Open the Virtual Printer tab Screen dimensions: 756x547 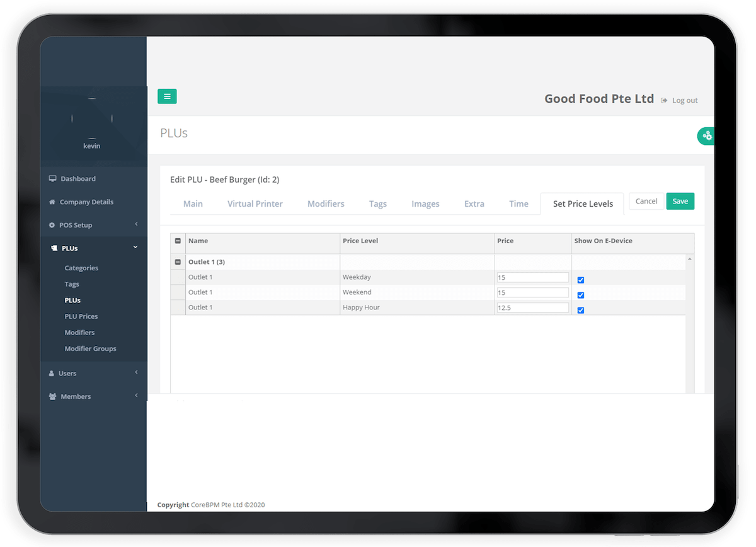tap(255, 204)
